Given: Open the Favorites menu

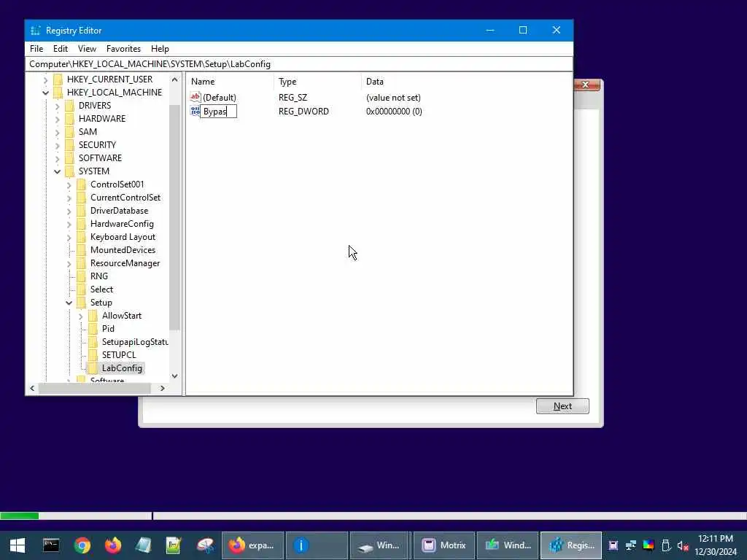Looking at the screenshot, I should click(x=123, y=49).
